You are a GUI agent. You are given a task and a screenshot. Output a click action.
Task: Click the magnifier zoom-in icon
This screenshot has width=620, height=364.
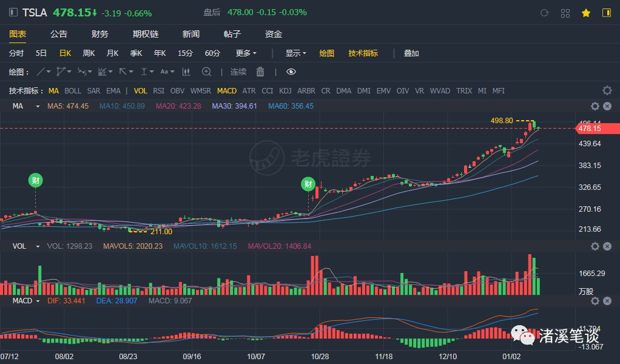pos(206,72)
